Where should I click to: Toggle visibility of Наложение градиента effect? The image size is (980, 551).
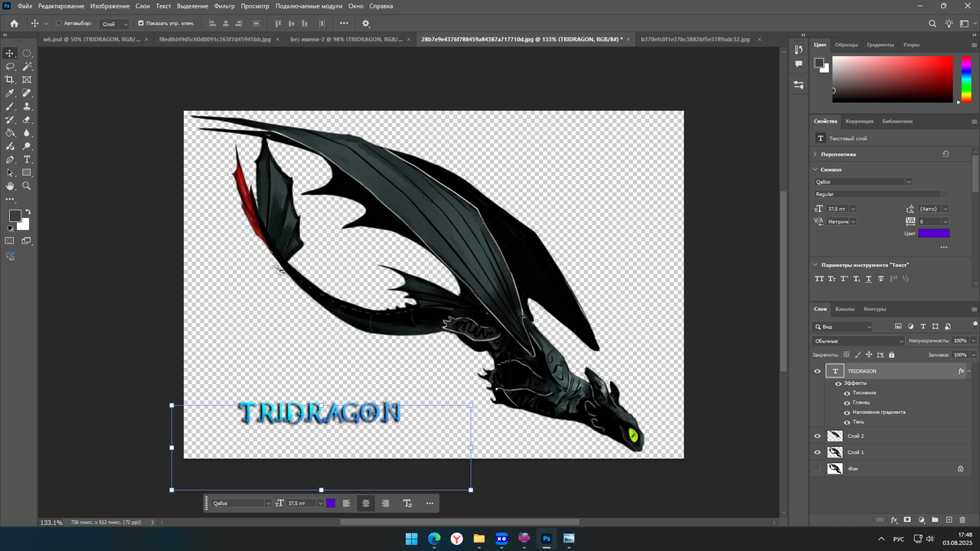coord(847,412)
